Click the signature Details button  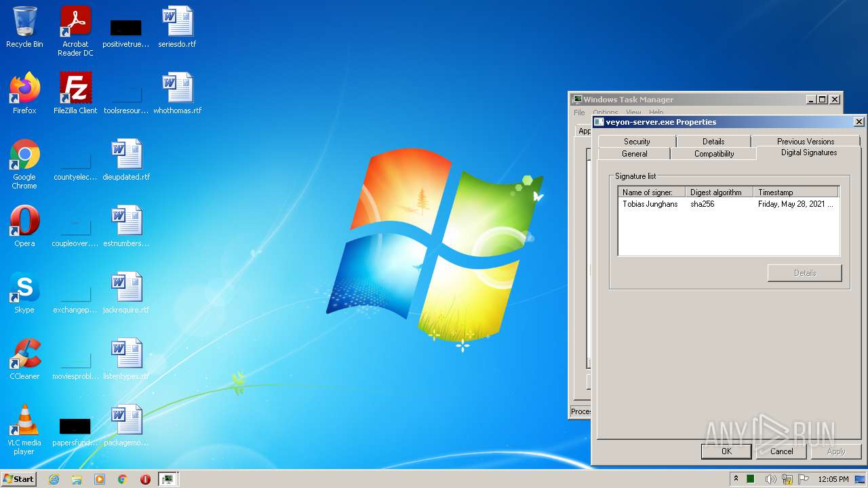tap(805, 273)
